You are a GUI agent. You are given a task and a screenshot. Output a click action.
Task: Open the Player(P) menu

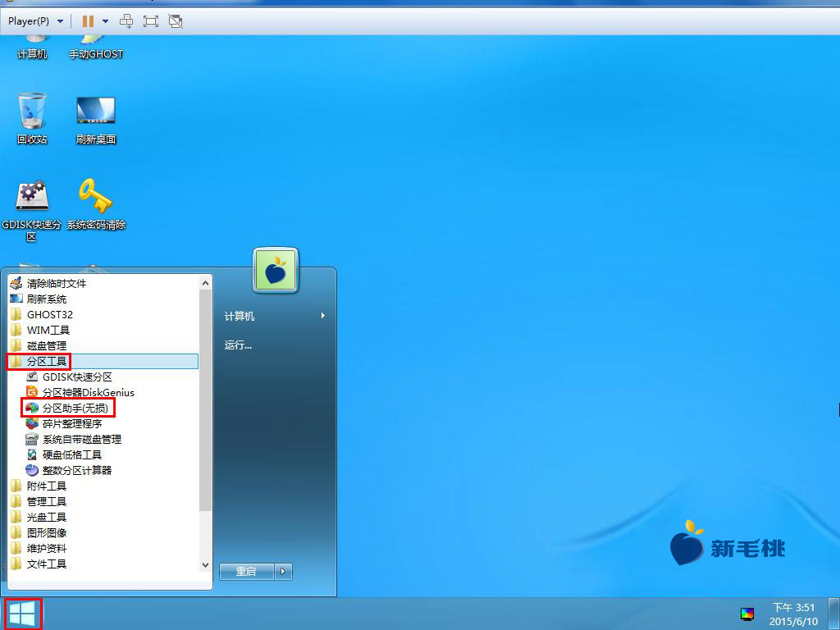click(x=35, y=21)
